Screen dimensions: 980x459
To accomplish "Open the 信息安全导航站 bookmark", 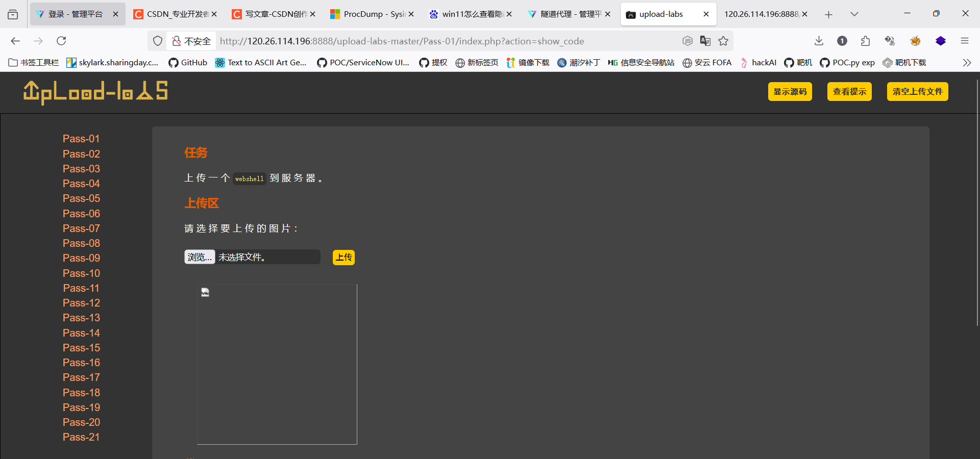I will coord(641,63).
